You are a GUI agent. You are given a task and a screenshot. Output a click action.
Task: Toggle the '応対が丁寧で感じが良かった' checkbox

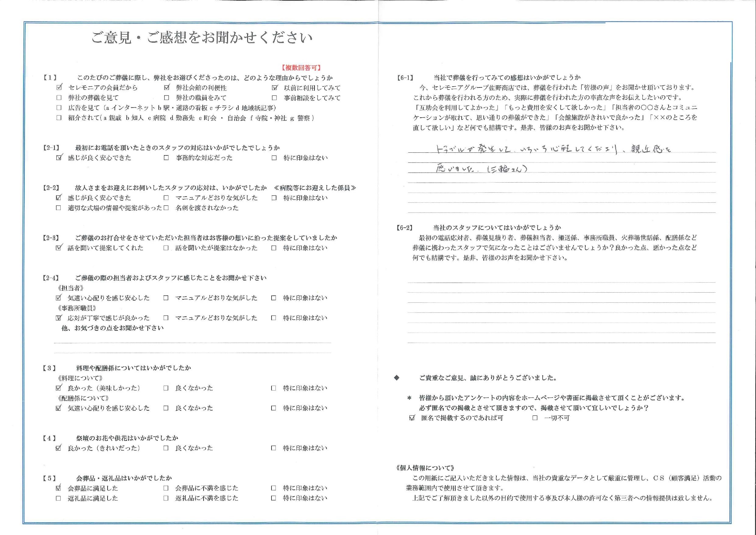click(x=59, y=318)
